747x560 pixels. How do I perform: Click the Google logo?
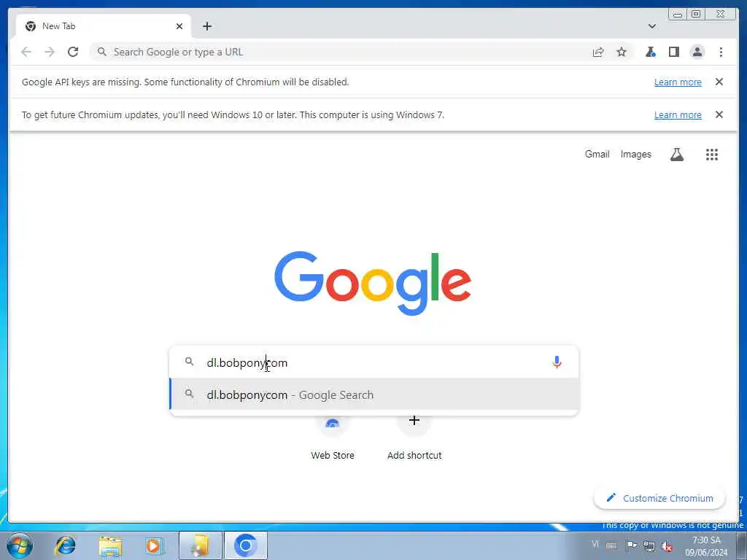click(x=373, y=283)
